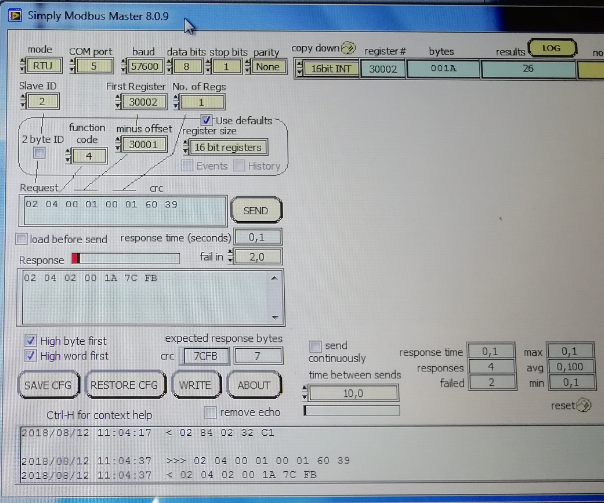Send the Modbus request with SEND

256,210
